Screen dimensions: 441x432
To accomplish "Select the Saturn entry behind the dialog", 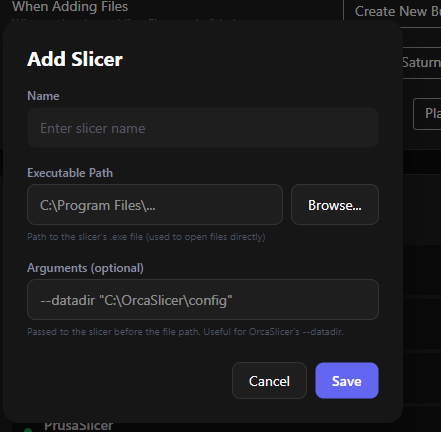I will [x=422, y=63].
